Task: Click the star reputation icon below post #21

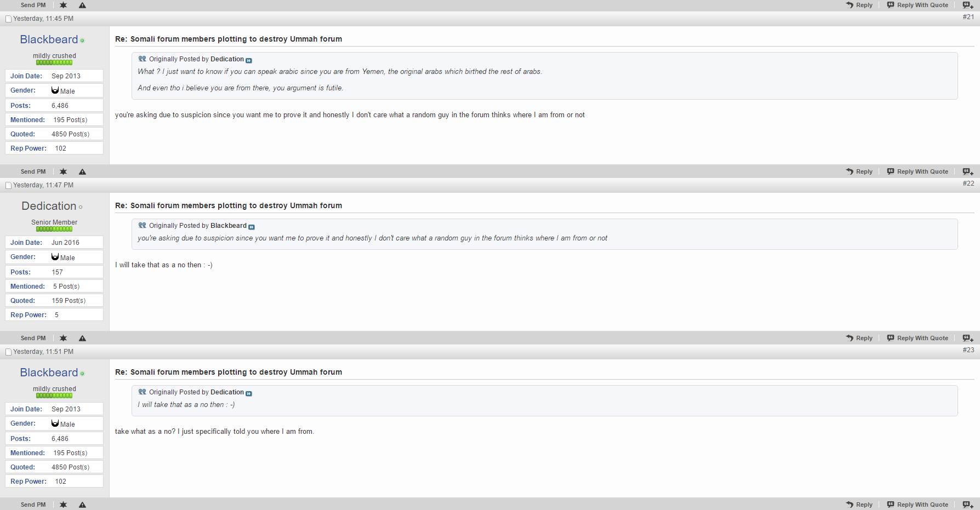Action: pyautogui.click(x=63, y=171)
